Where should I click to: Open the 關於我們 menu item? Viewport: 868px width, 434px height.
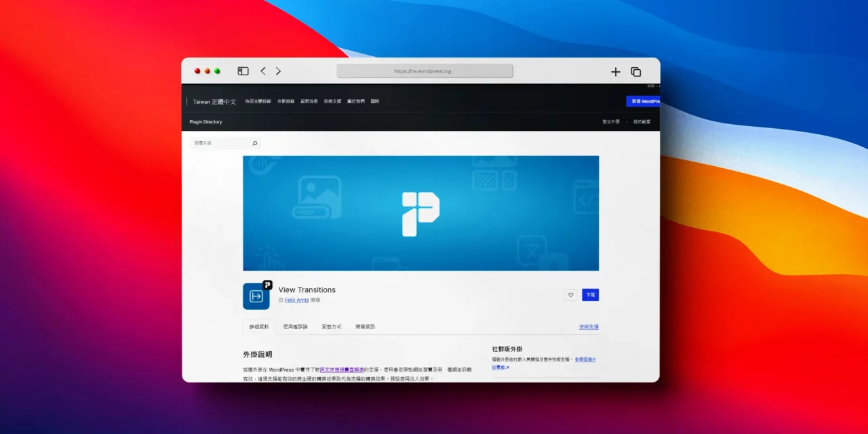[356, 101]
